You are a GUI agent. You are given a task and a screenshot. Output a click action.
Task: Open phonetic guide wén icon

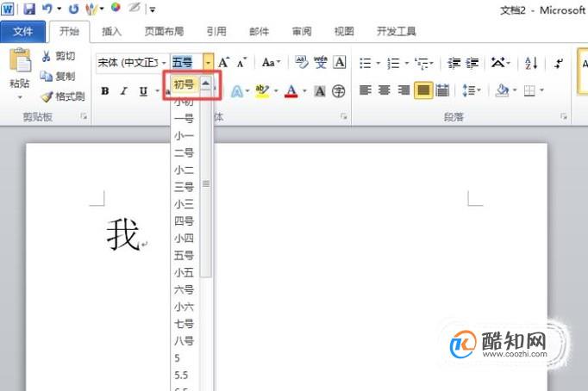pos(321,62)
